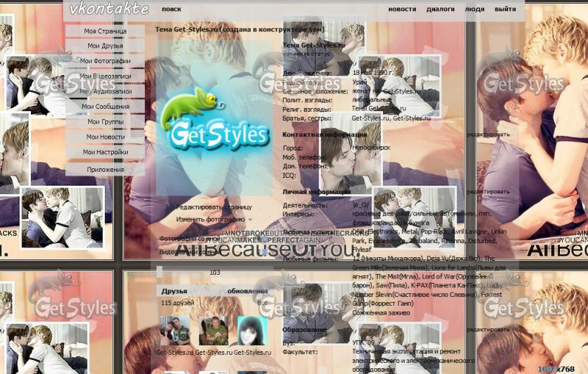The width and height of the screenshot is (588, 374).
Task: Open Мои Фотографии section
Action: (105, 61)
